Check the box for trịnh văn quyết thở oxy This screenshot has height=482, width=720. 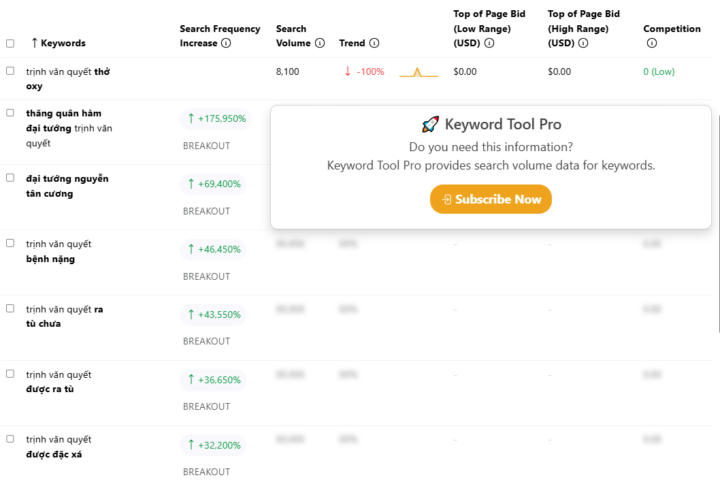point(10,71)
